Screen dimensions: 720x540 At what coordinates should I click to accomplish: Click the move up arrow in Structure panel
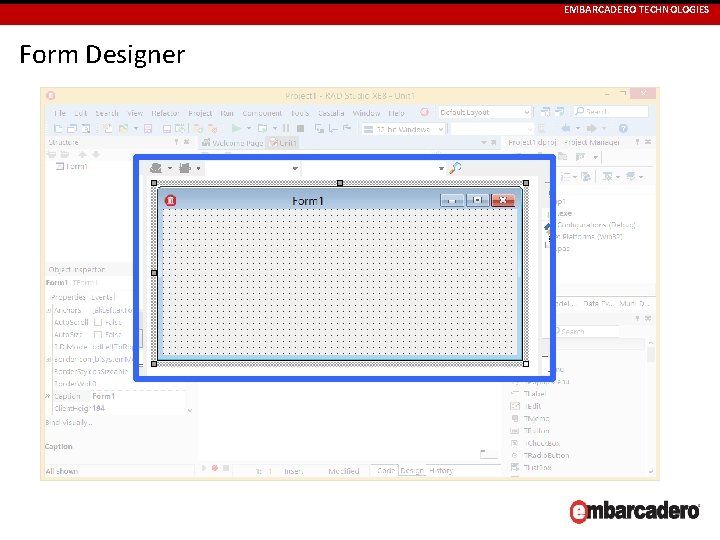82,155
